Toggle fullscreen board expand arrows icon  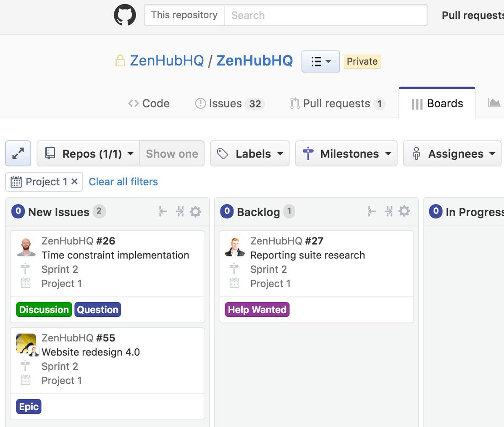pos(18,153)
